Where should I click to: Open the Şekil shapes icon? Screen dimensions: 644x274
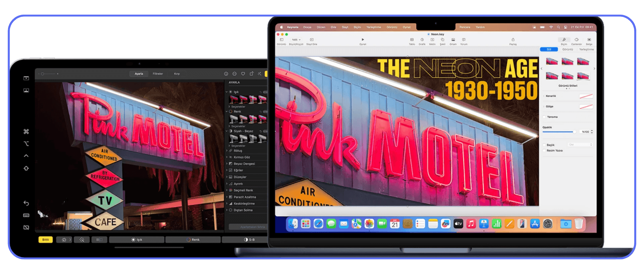point(443,40)
